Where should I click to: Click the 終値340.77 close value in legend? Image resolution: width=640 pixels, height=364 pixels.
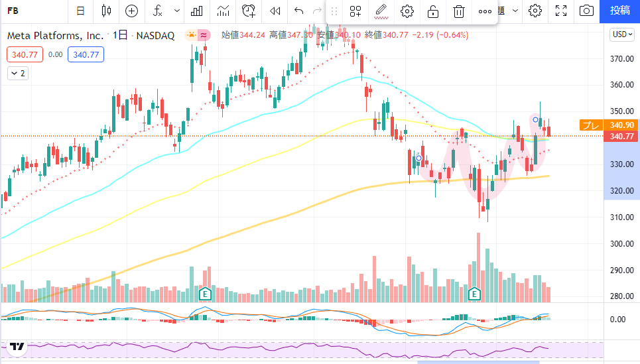tap(386, 35)
